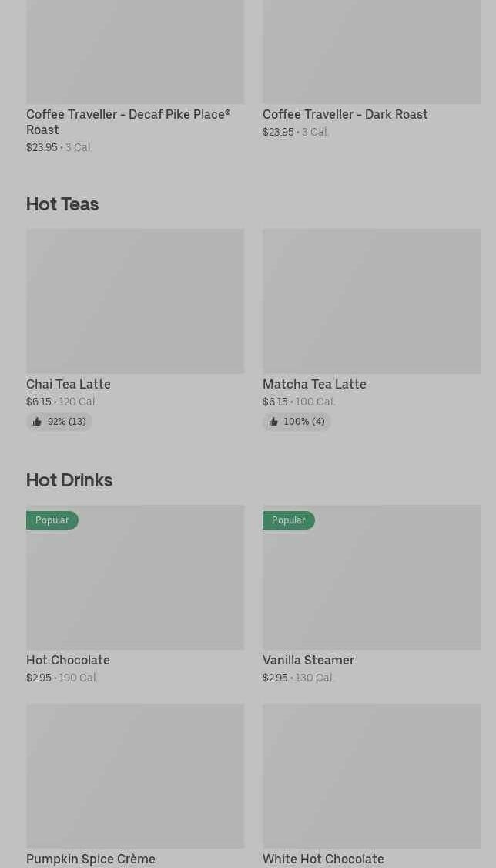Click the Hot Chocolate item name

coord(68,660)
